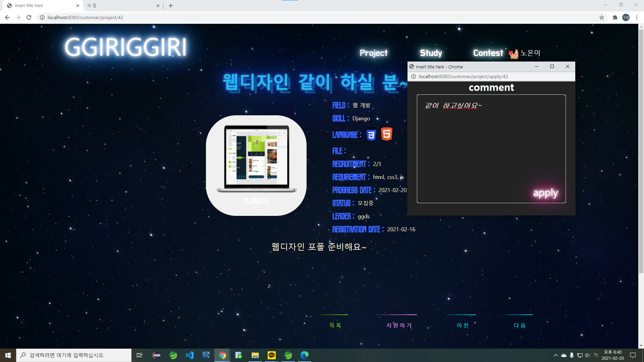This screenshot has height=362, width=644.
Task: Click the volume control in the system tray
Action: (x=588, y=355)
